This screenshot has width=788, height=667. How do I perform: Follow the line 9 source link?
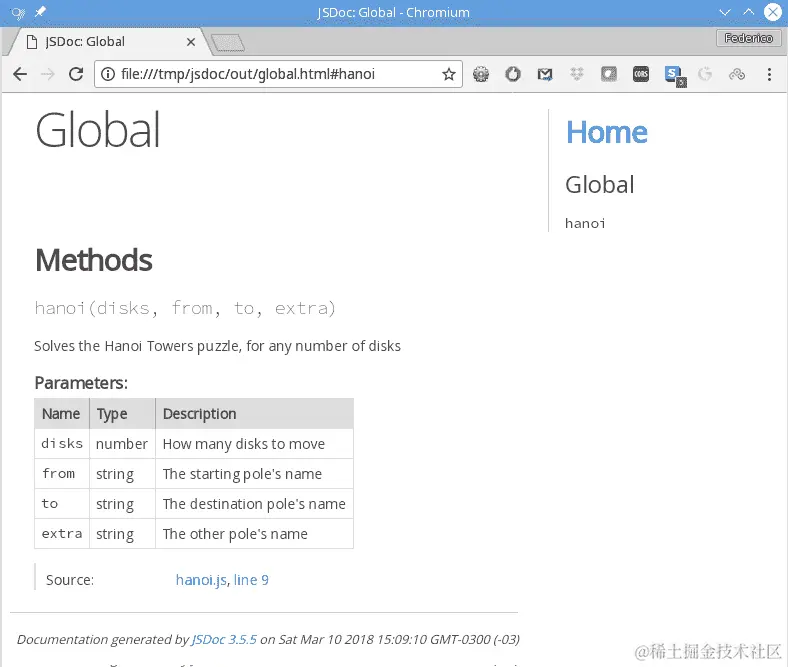tap(251, 580)
